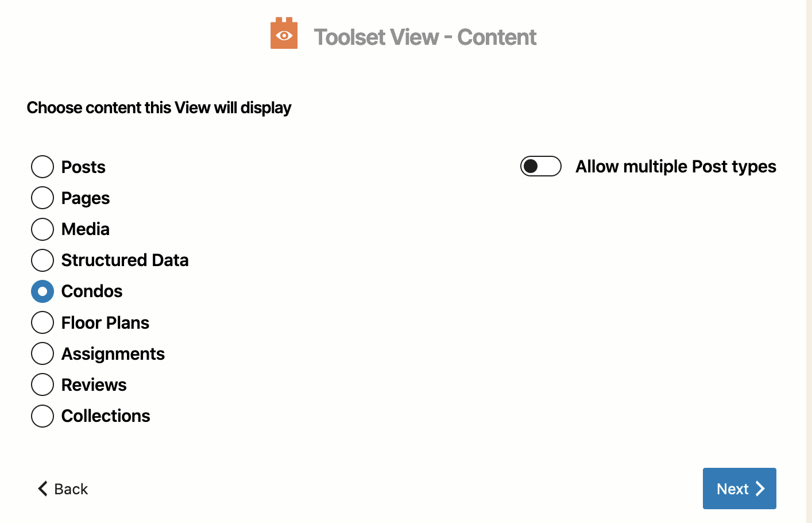This screenshot has width=812, height=523.
Task: Click the Toolset View - Content title
Action: (425, 37)
